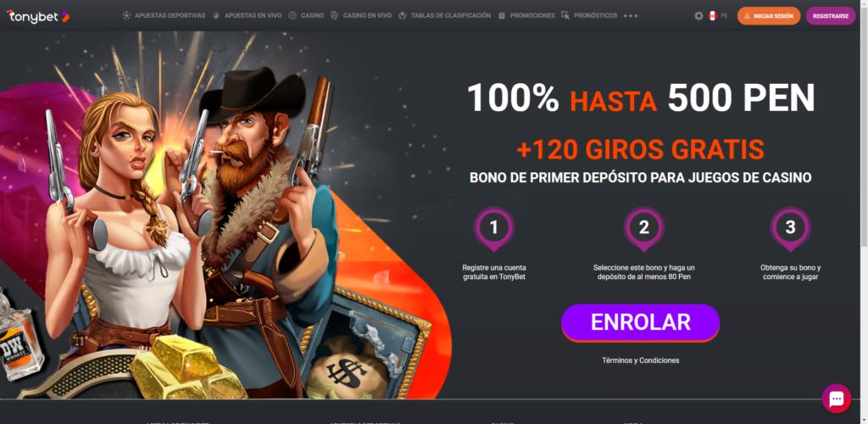Expand the three-dots more menu
This screenshot has height=424, width=868.
[631, 16]
